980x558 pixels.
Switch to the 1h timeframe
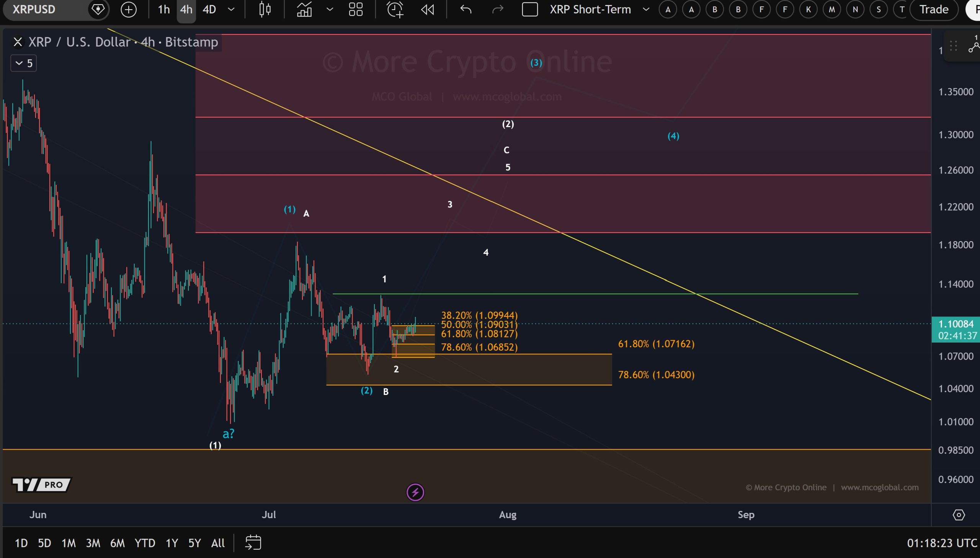click(164, 10)
